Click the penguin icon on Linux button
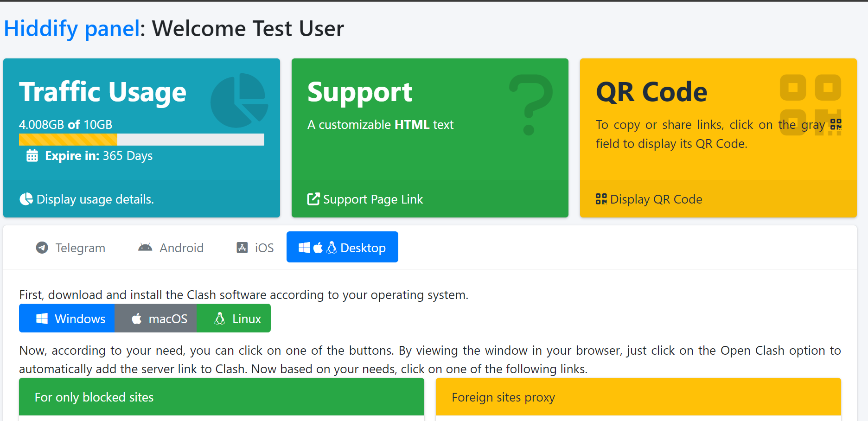 click(220, 319)
